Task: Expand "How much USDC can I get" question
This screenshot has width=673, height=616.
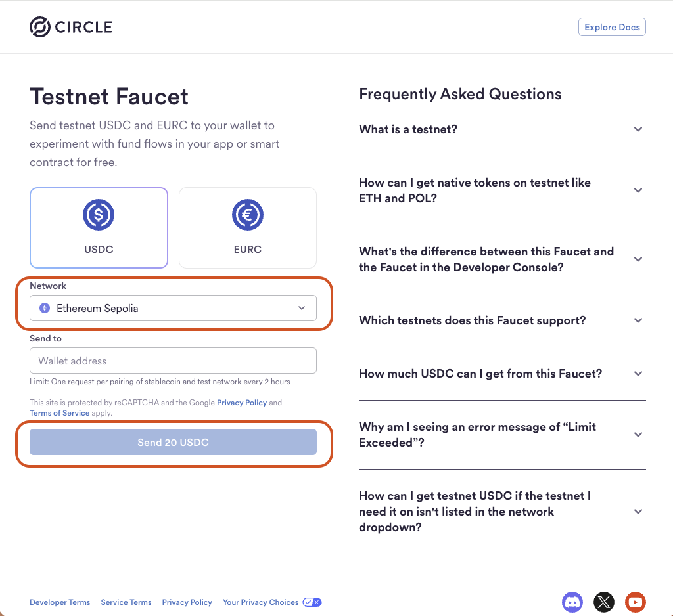Action: pyautogui.click(x=502, y=374)
